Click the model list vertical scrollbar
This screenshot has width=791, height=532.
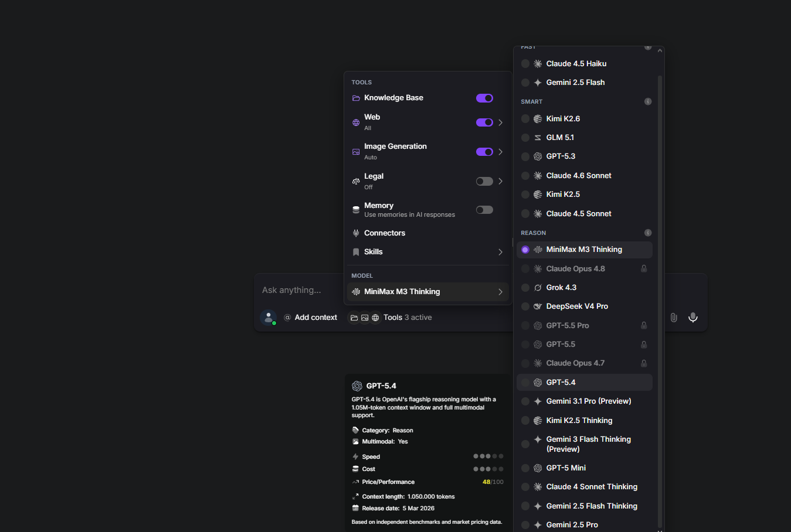tap(660, 302)
